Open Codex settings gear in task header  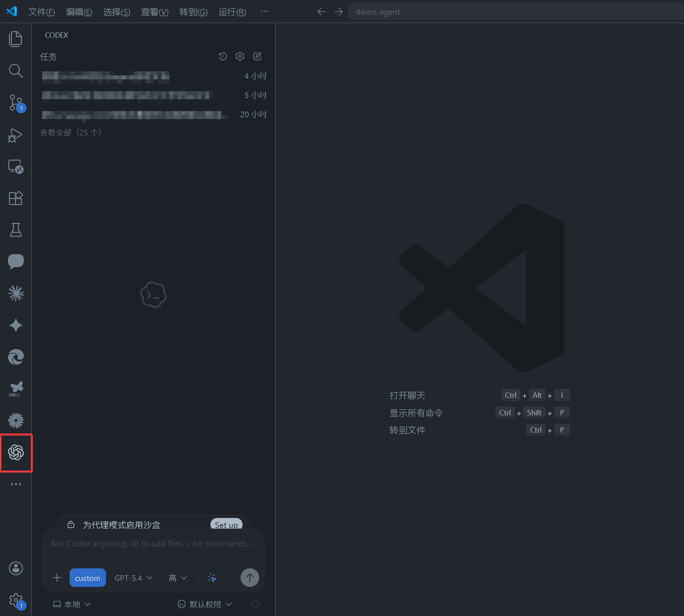pos(240,56)
